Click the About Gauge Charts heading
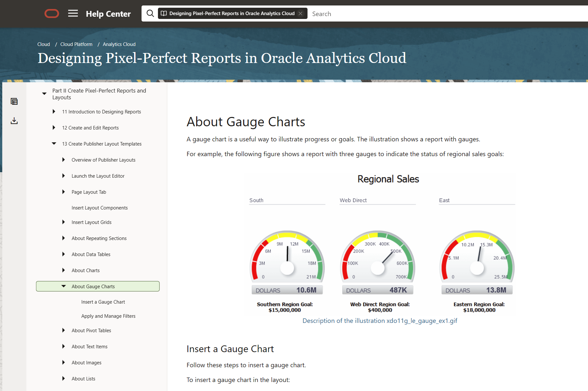 246,122
